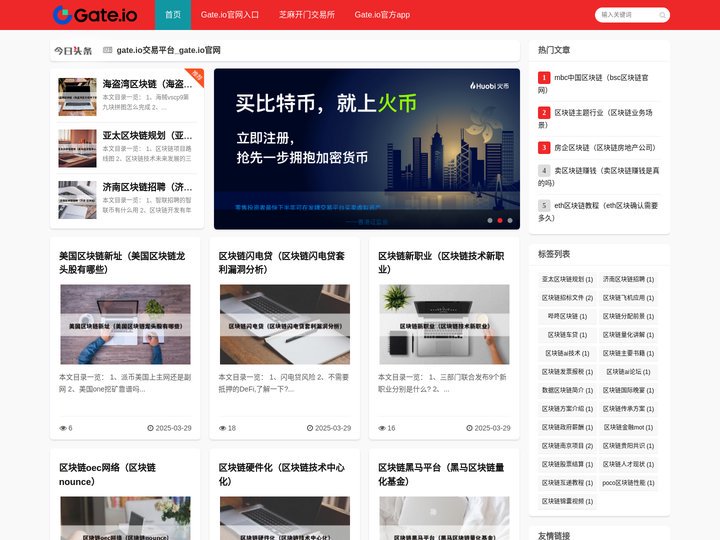Select tag 区块链贵阳共识 (1)
This screenshot has height=540, width=720.
tap(628, 446)
